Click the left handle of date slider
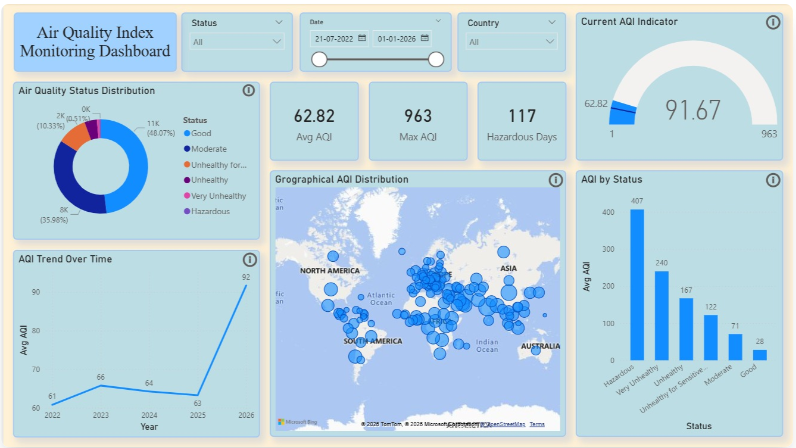796x448 pixels. point(319,59)
